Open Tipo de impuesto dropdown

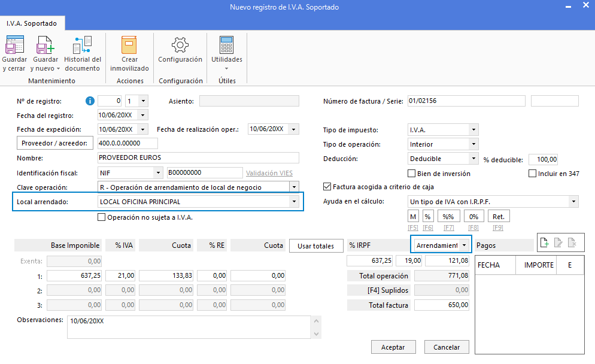473,130
